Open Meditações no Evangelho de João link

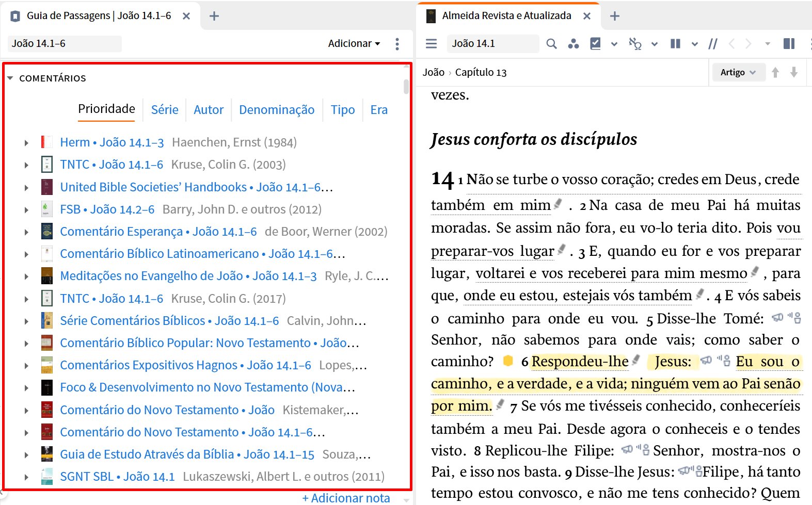[x=188, y=276]
